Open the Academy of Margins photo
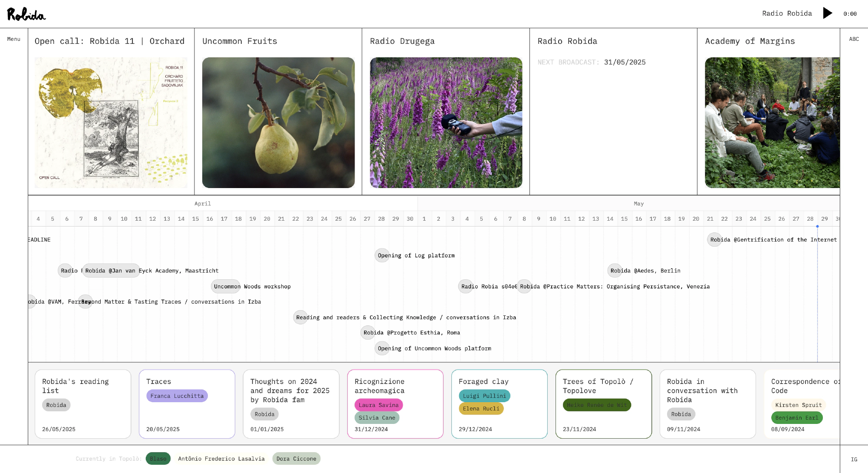Viewport: 868px width, 473px height. [x=772, y=122]
